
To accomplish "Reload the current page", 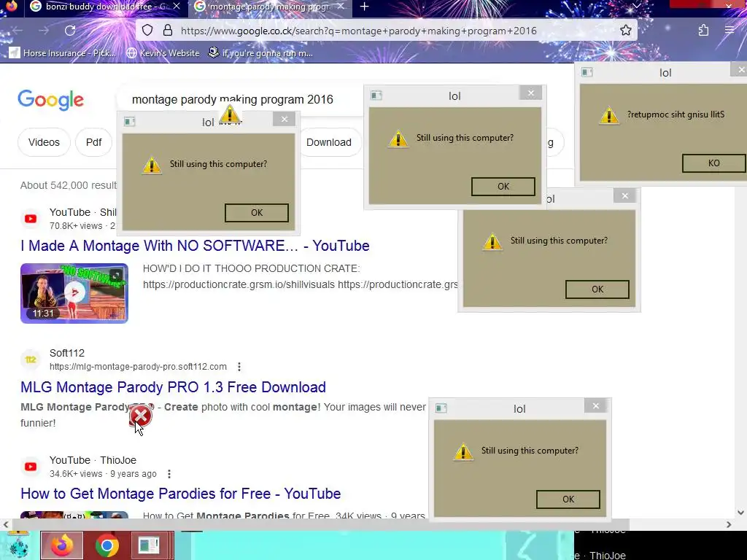I will [x=70, y=31].
